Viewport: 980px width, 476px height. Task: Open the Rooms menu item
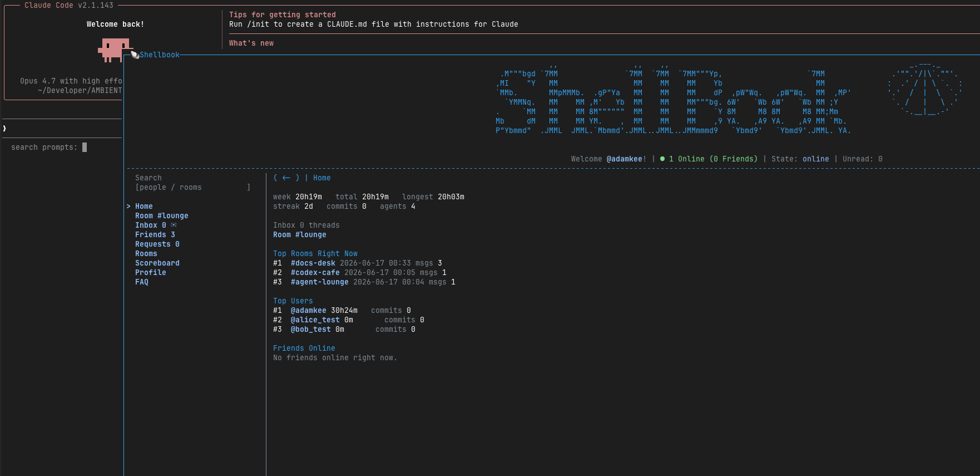(x=146, y=253)
